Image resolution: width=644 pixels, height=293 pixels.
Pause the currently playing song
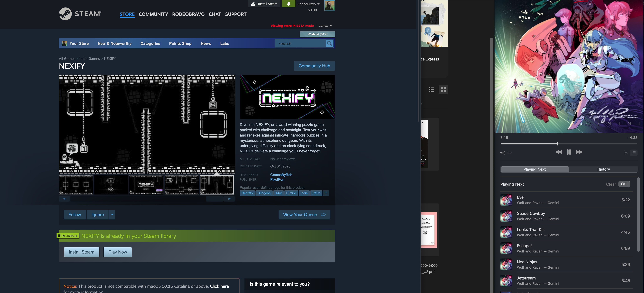pos(569,152)
